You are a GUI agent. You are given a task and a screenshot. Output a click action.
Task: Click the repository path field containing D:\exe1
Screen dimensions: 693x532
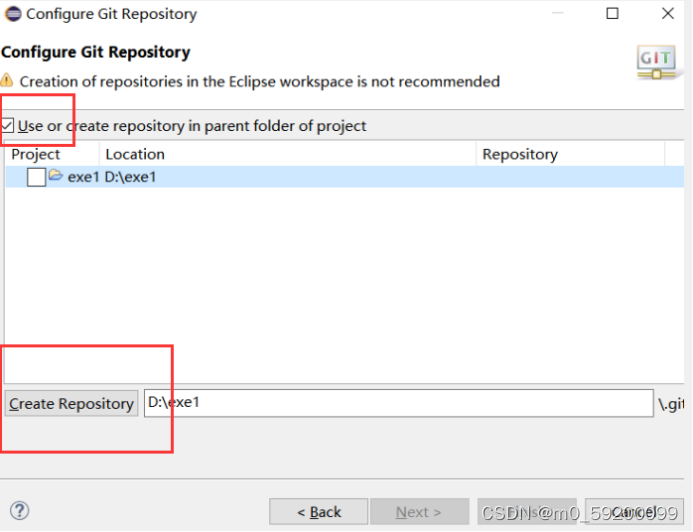click(399, 403)
